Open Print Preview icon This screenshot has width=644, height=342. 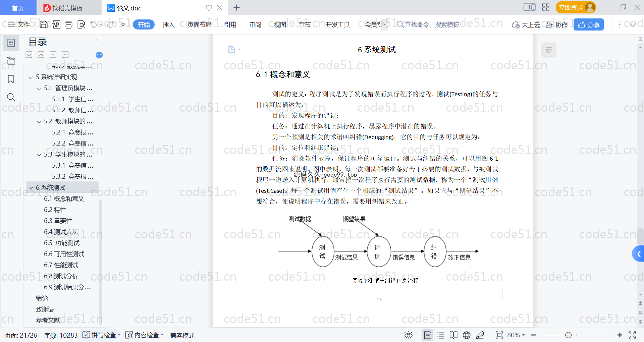coord(81,24)
